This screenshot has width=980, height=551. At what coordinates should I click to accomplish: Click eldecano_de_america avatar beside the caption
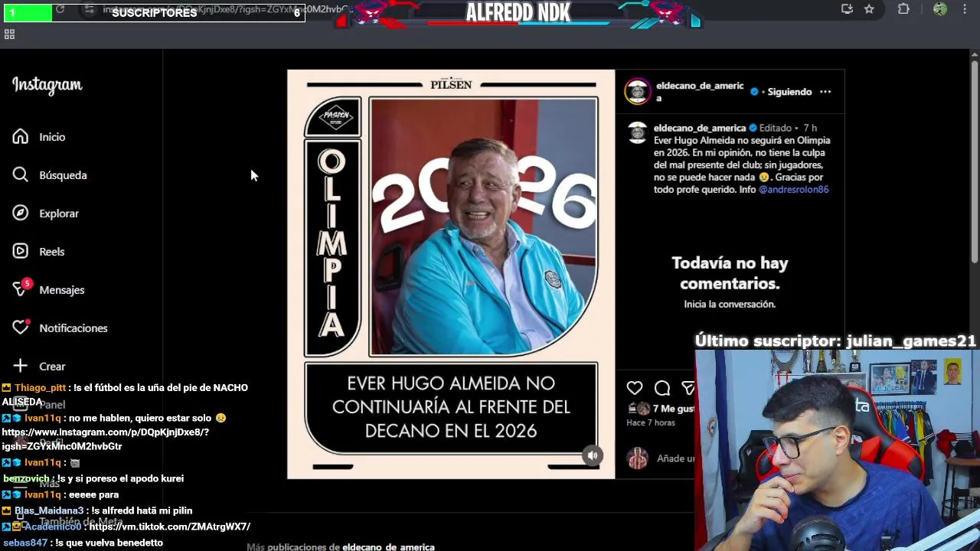pos(638,132)
